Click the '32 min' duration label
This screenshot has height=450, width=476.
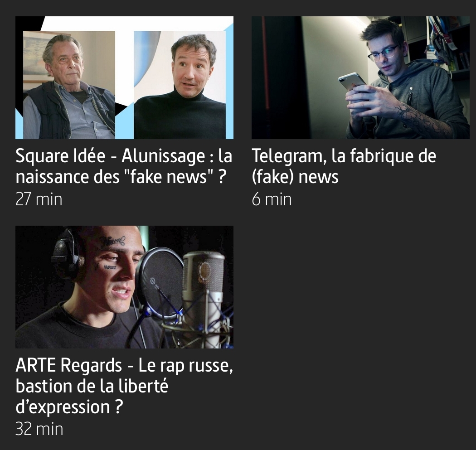click(x=39, y=429)
